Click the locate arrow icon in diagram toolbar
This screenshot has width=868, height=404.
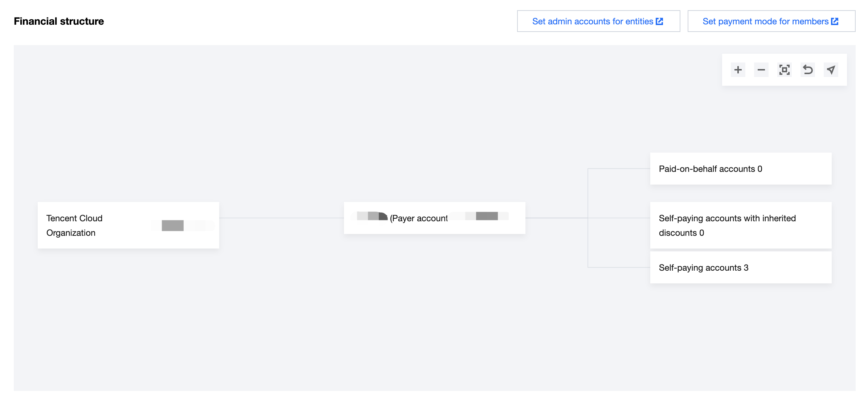831,70
